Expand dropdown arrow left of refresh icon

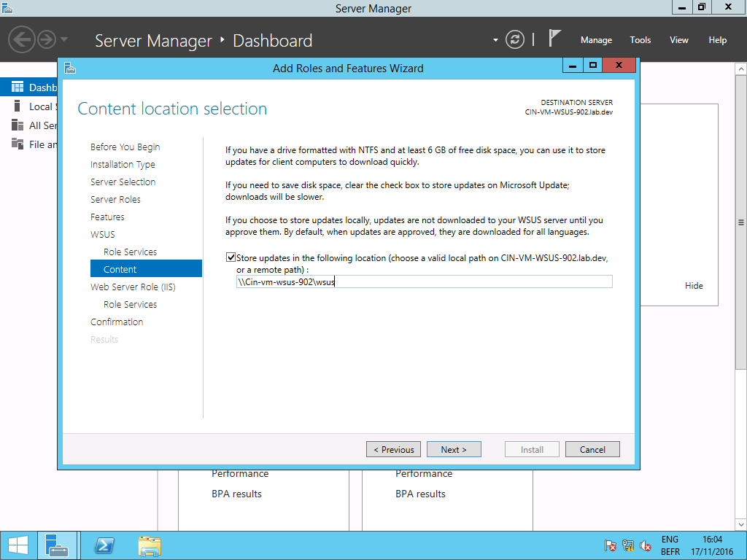495,40
